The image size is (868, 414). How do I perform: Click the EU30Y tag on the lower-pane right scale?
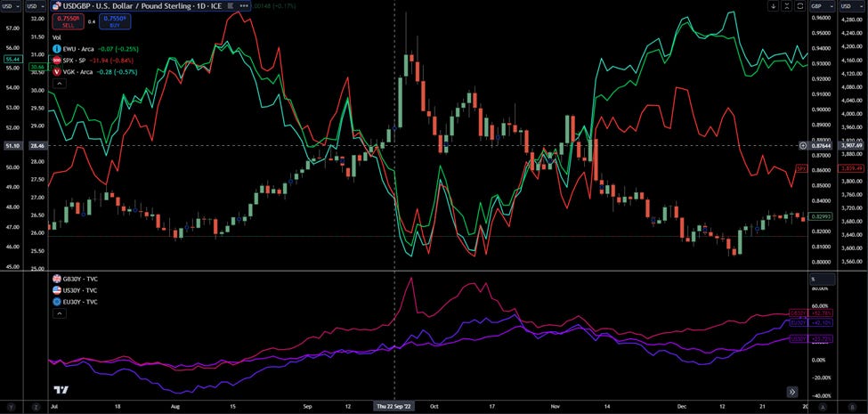(x=798, y=322)
